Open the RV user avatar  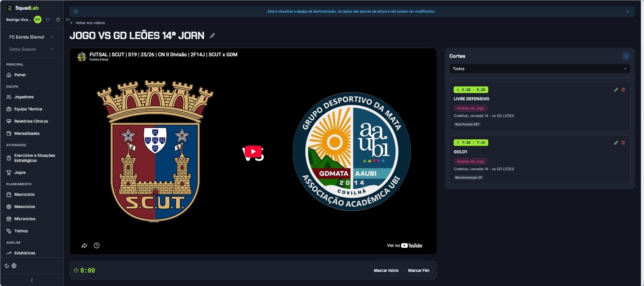pyautogui.click(x=37, y=19)
